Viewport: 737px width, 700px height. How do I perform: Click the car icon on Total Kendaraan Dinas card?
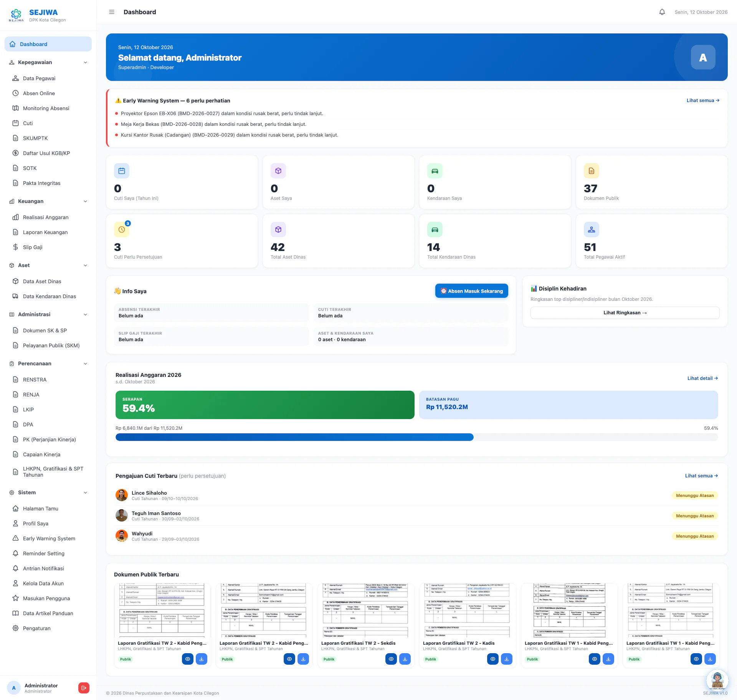[435, 229]
